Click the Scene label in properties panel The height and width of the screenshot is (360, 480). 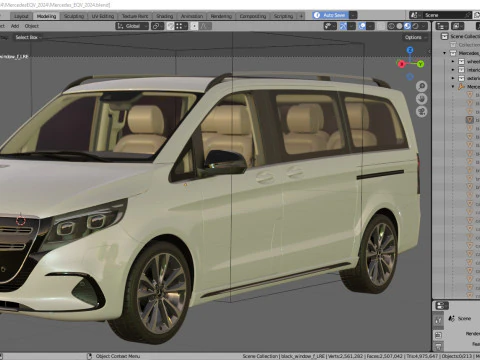click(464, 318)
